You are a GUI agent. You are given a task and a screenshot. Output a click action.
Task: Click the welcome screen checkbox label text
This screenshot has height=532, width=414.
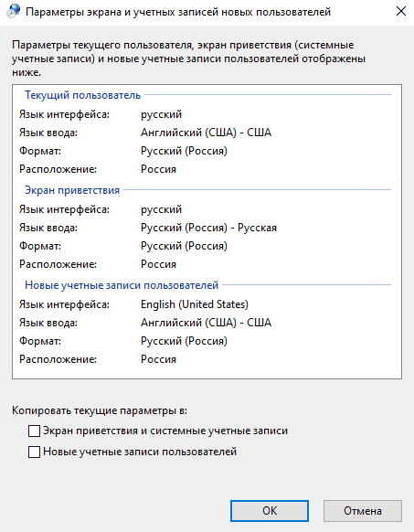pyautogui.click(x=165, y=431)
